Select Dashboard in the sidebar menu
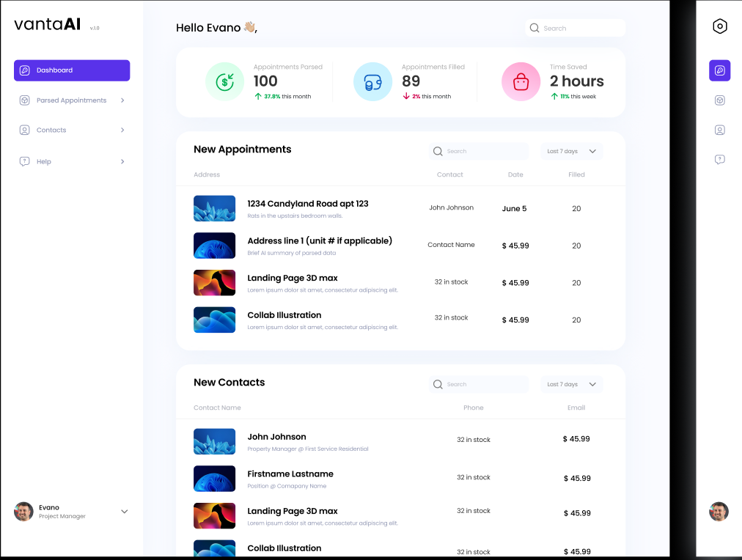Image resolution: width=742 pixels, height=560 pixels. 72,70
